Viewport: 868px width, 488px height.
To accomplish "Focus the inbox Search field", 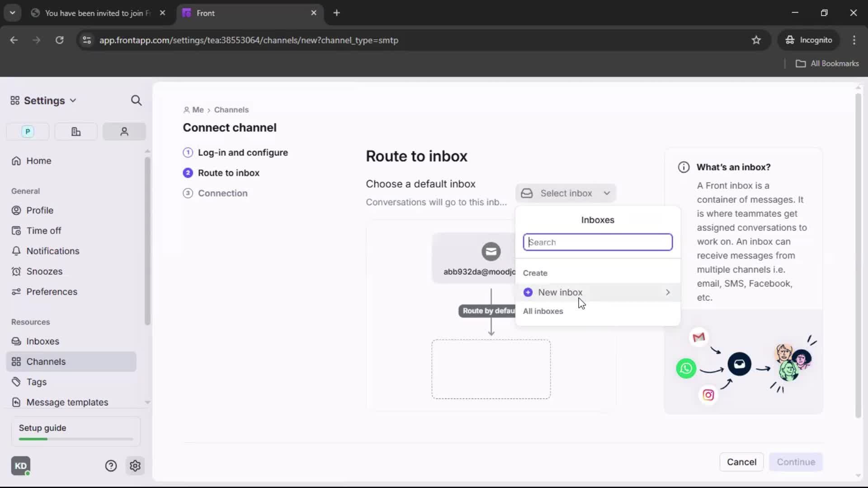I will [597, 242].
